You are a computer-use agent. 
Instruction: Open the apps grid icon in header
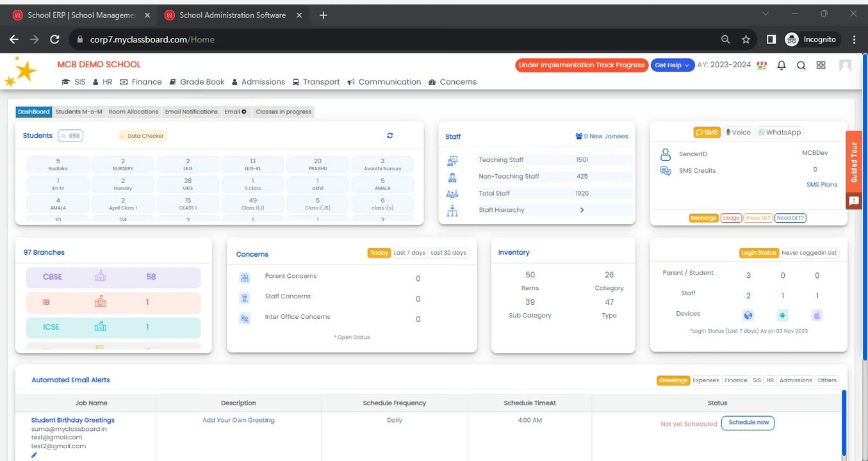[x=821, y=65]
